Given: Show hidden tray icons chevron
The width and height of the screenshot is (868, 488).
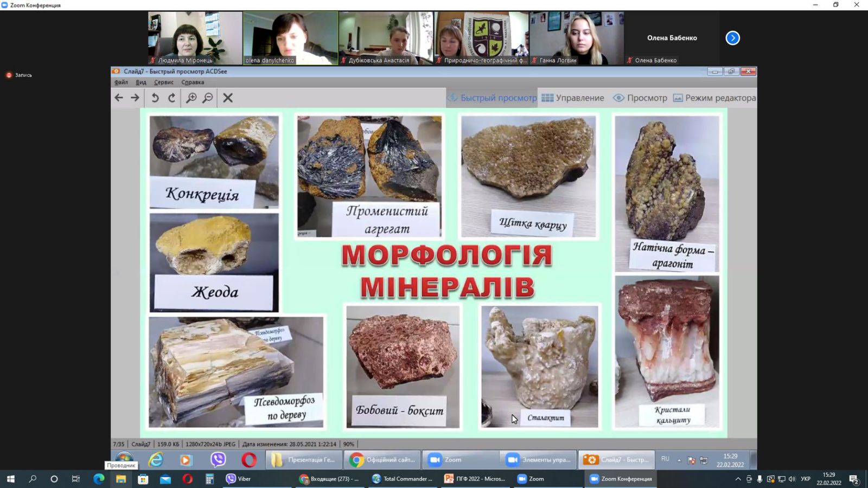Looking at the screenshot, I should [x=738, y=479].
